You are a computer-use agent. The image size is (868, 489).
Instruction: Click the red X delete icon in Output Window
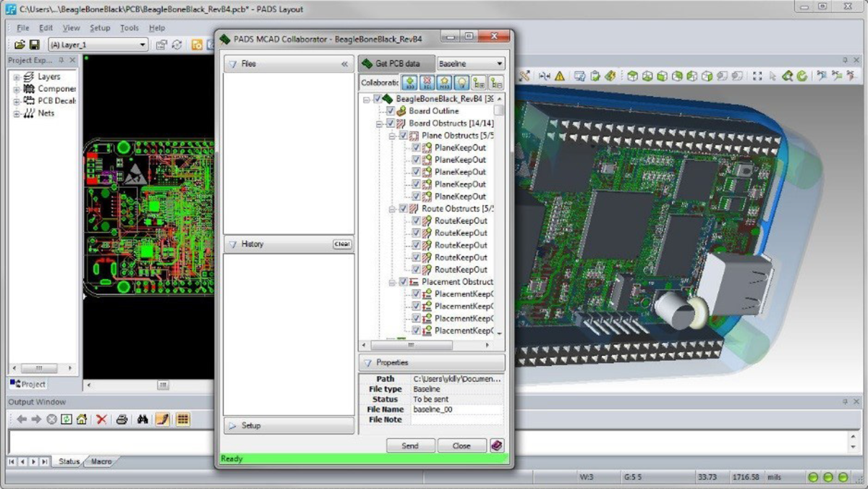pyautogui.click(x=102, y=419)
